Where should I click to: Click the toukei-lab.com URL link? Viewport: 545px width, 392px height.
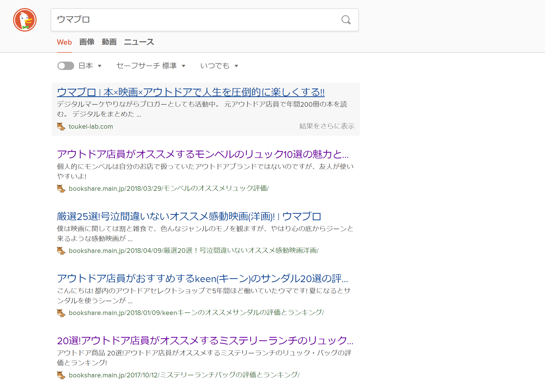pyautogui.click(x=91, y=127)
